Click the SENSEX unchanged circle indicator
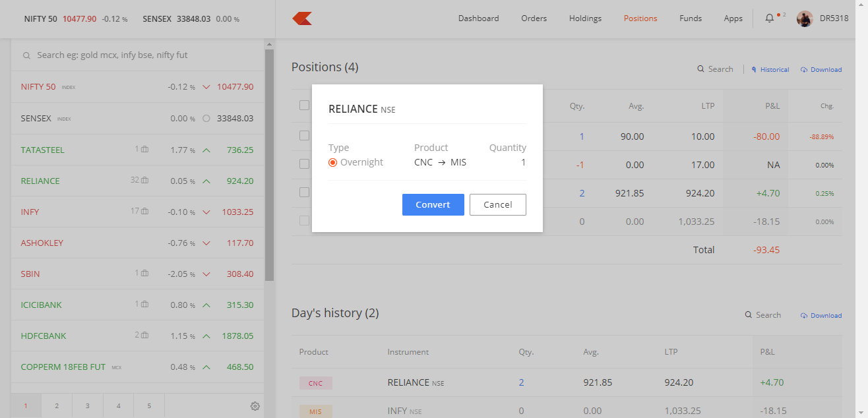The width and height of the screenshot is (868, 418). coord(206,119)
